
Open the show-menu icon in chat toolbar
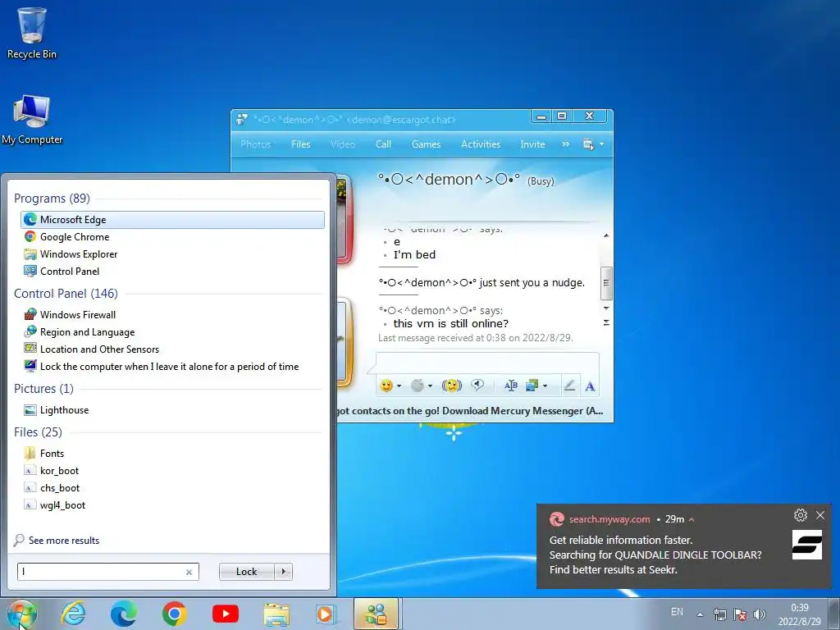pyautogui.click(x=589, y=144)
